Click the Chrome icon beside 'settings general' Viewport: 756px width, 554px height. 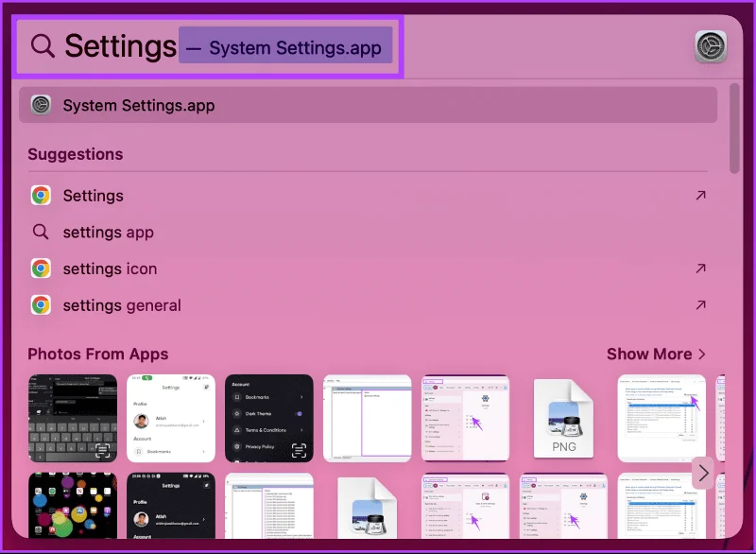point(41,305)
